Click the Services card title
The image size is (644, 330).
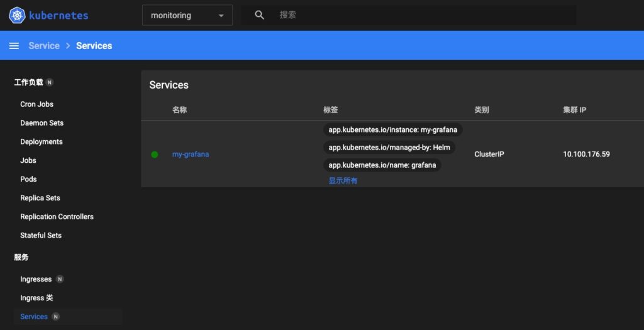pos(169,85)
